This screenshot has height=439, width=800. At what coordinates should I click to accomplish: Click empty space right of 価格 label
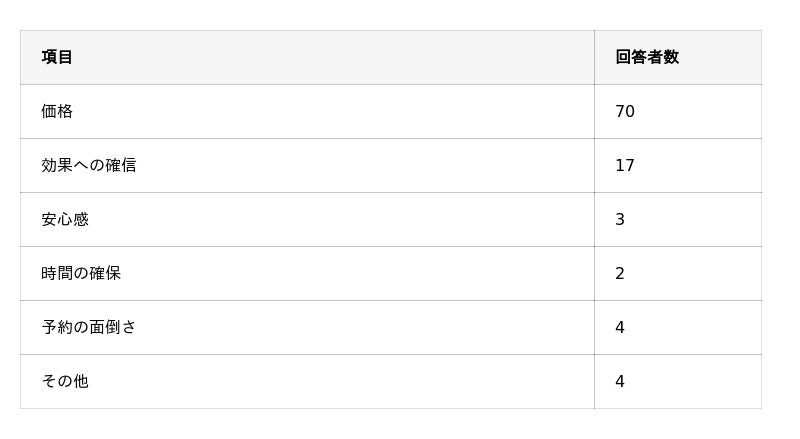point(330,111)
